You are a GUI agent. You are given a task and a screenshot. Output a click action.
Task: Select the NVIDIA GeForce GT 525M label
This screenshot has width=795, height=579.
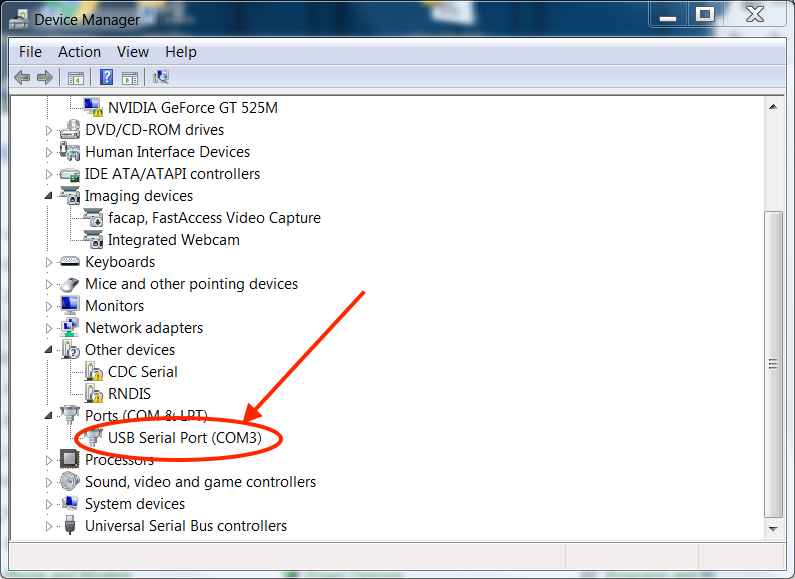click(x=193, y=107)
